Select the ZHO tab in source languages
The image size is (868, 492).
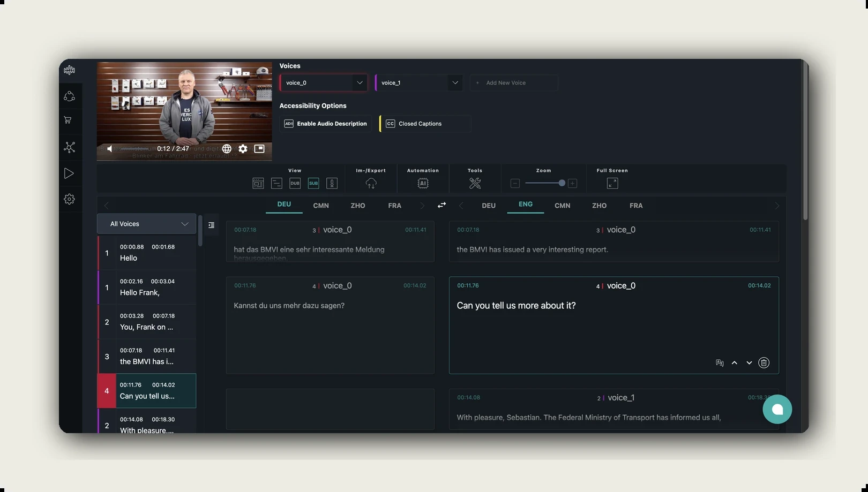click(358, 206)
